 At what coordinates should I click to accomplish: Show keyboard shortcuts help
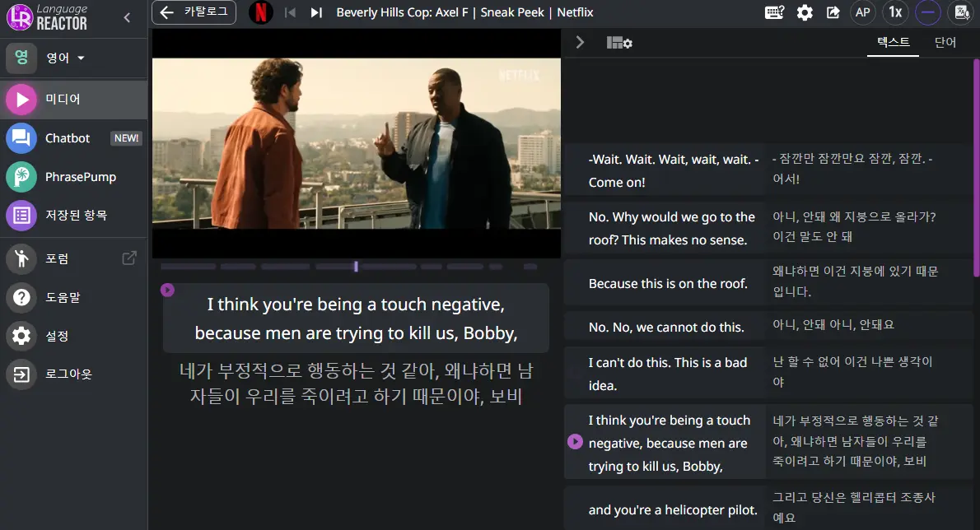(x=774, y=12)
